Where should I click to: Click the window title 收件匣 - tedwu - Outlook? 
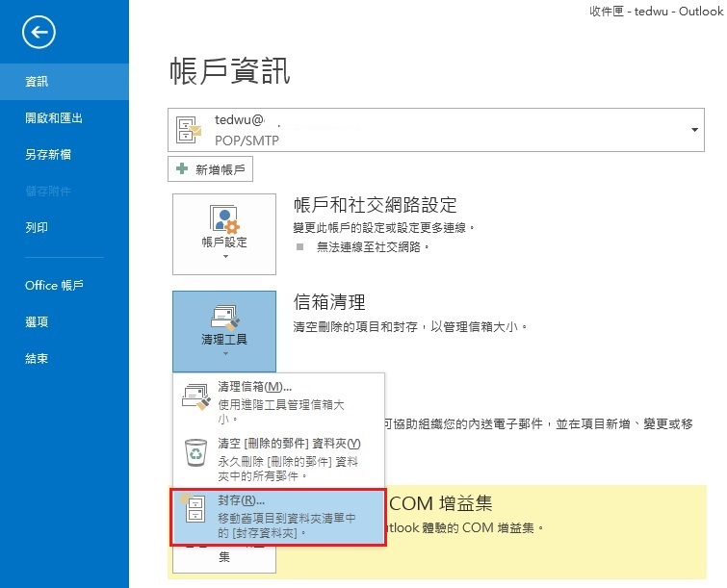[656, 12]
